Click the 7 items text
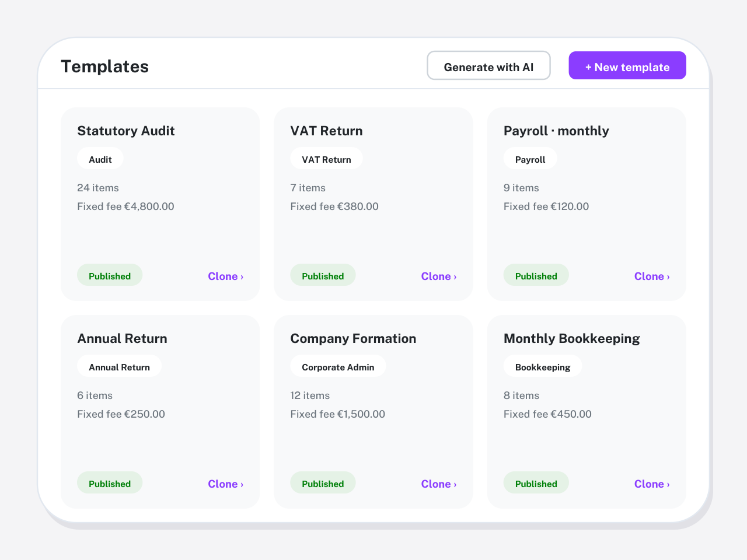The image size is (747, 560). (x=308, y=188)
